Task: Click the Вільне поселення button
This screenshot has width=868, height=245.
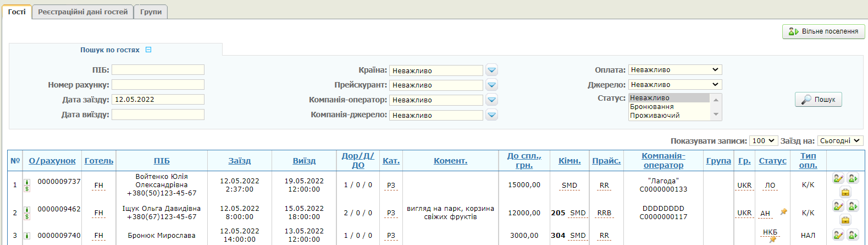Action: [823, 31]
